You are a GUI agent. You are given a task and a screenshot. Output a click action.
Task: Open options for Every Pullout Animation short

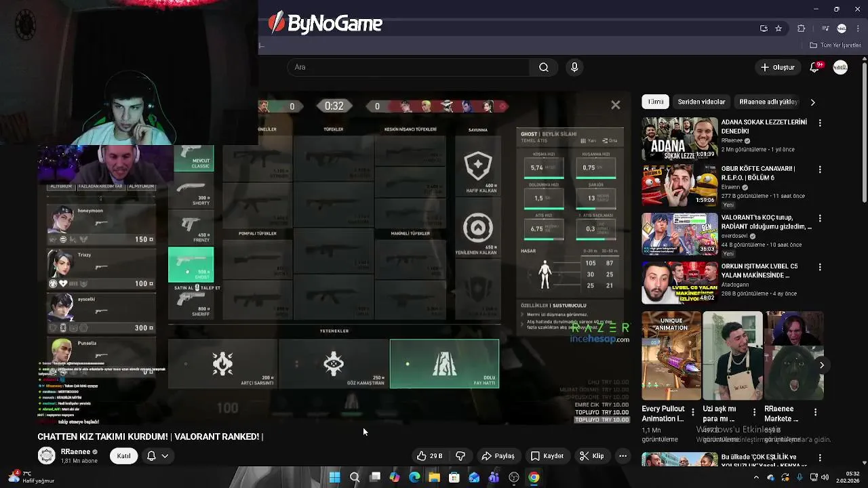tap(692, 411)
